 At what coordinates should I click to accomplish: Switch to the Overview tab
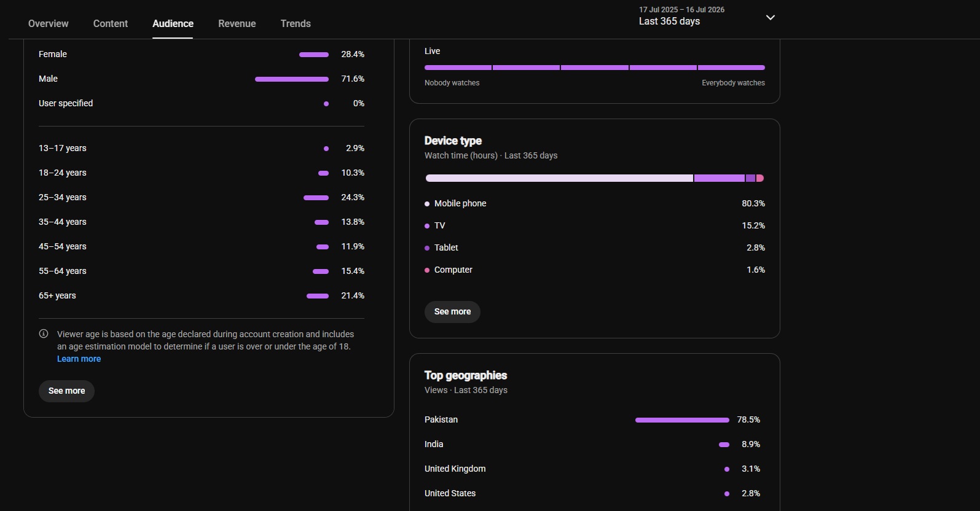49,23
